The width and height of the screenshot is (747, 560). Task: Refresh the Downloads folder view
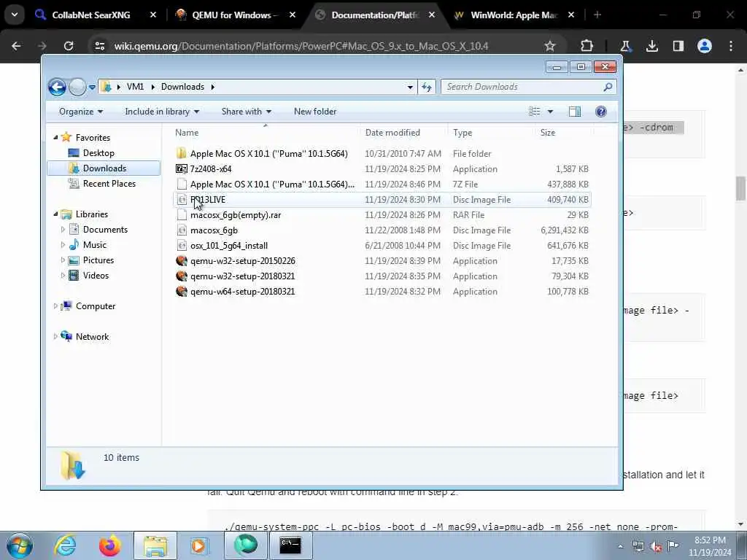tap(426, 87)
